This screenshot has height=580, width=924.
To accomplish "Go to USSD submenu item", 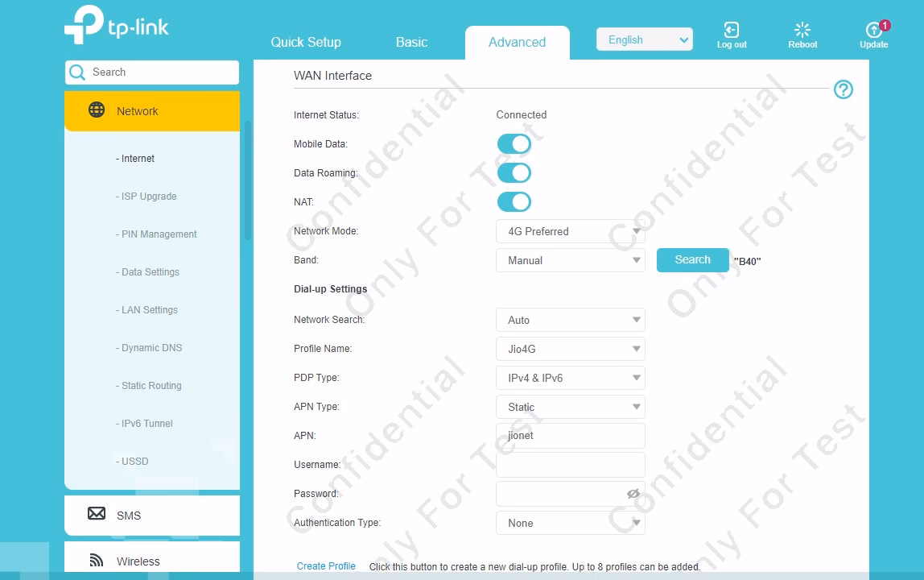I will tap(132, 461).
